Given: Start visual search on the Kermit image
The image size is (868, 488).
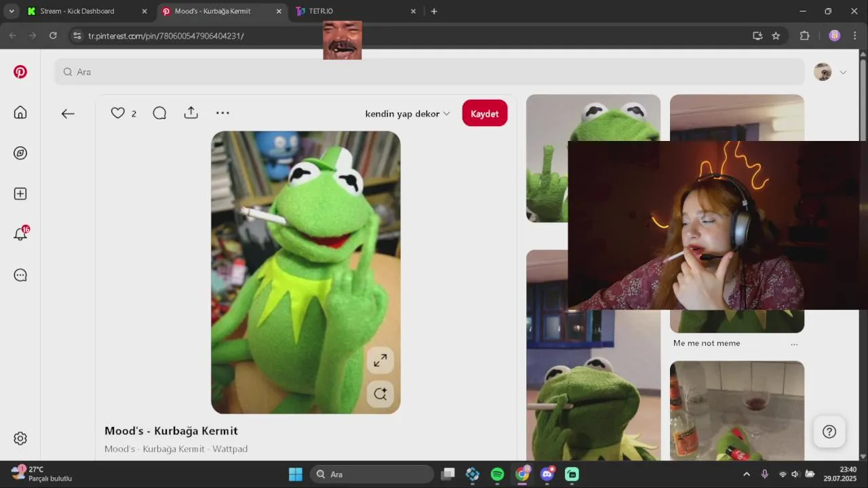Looking at the screenshot, I should tap(380, 393).
